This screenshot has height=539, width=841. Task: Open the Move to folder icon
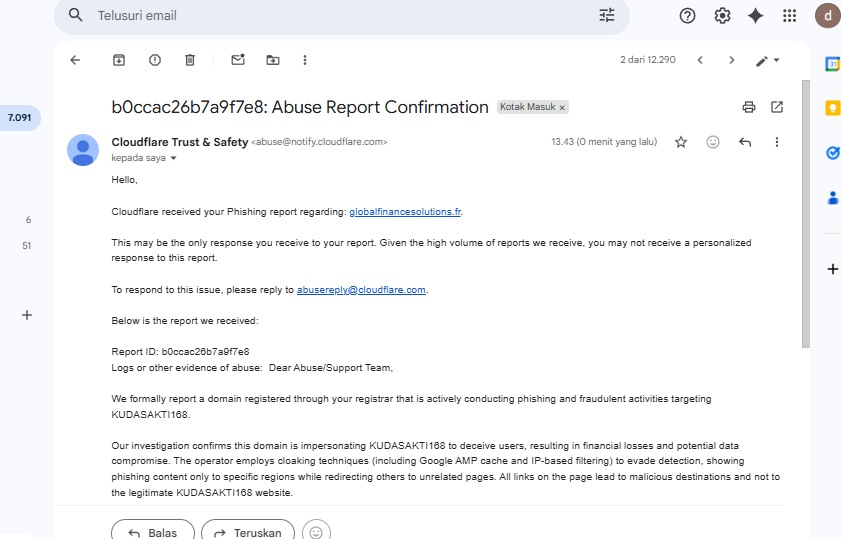point(273,60)
